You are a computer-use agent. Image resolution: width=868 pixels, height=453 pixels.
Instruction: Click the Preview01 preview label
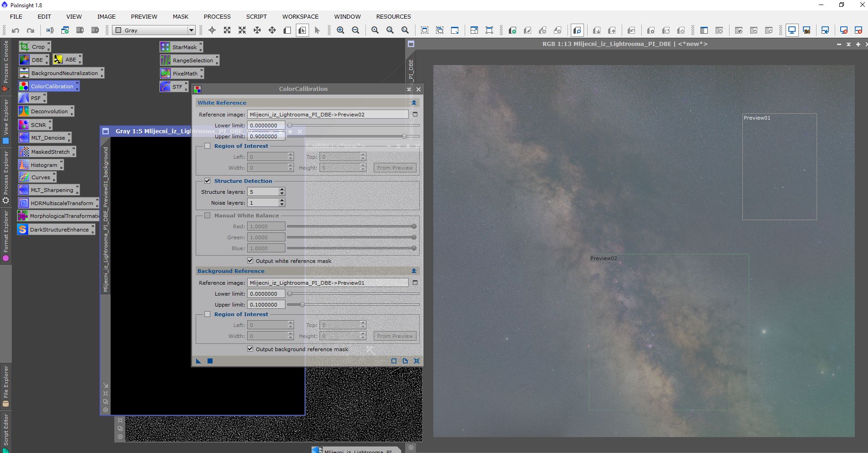(757, 118)
